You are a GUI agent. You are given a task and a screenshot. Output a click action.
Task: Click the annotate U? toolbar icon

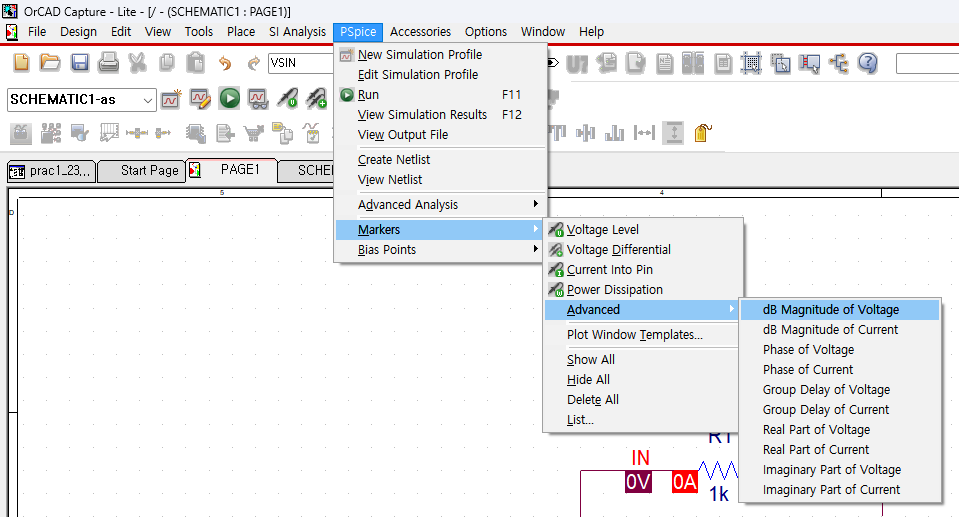577,64
